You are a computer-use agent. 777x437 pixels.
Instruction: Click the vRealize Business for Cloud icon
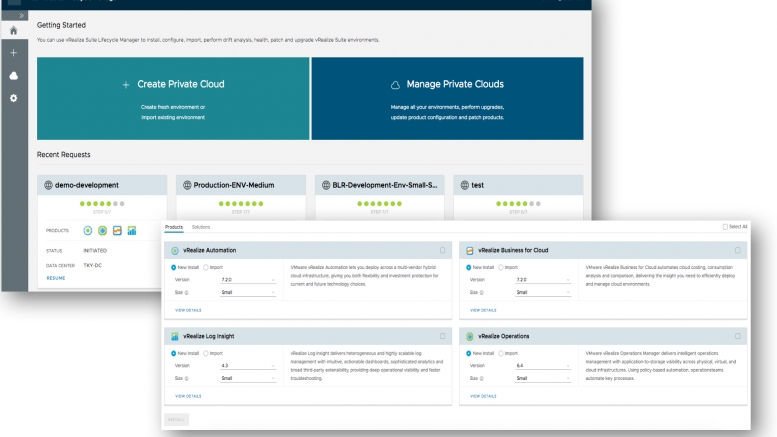pos(470,251)
